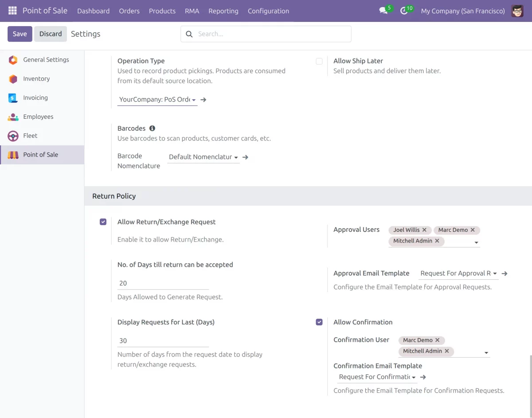Open Operation Type external link arrow
Viewport: 532px width, 418px height.
[203, 100]
